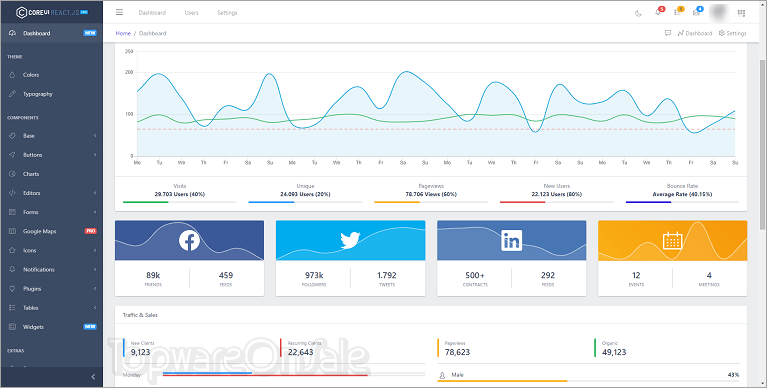The image size is (767, 388).
Task: Click the Buttons cursor icon
Action: click(12, 155)
